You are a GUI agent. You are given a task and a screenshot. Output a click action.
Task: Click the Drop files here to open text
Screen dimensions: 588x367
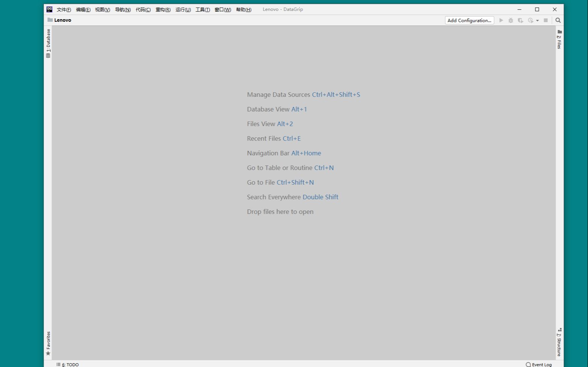(x=280, y=212)
